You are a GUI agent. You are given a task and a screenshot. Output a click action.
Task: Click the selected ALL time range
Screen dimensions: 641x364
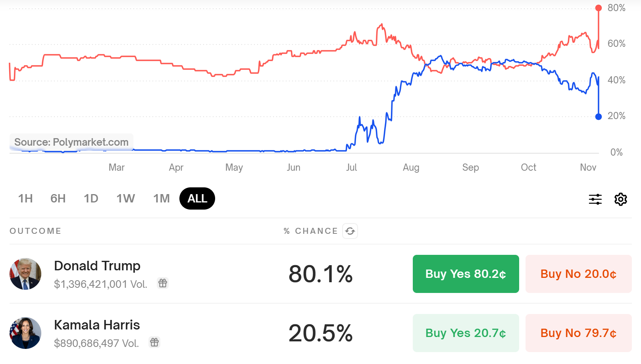(x=197, y=198)
